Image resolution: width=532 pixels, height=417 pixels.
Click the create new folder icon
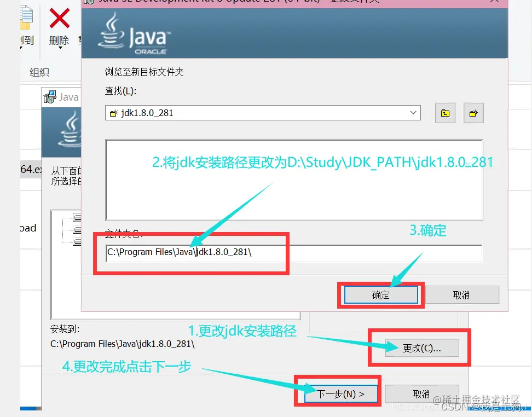(473, 113)
